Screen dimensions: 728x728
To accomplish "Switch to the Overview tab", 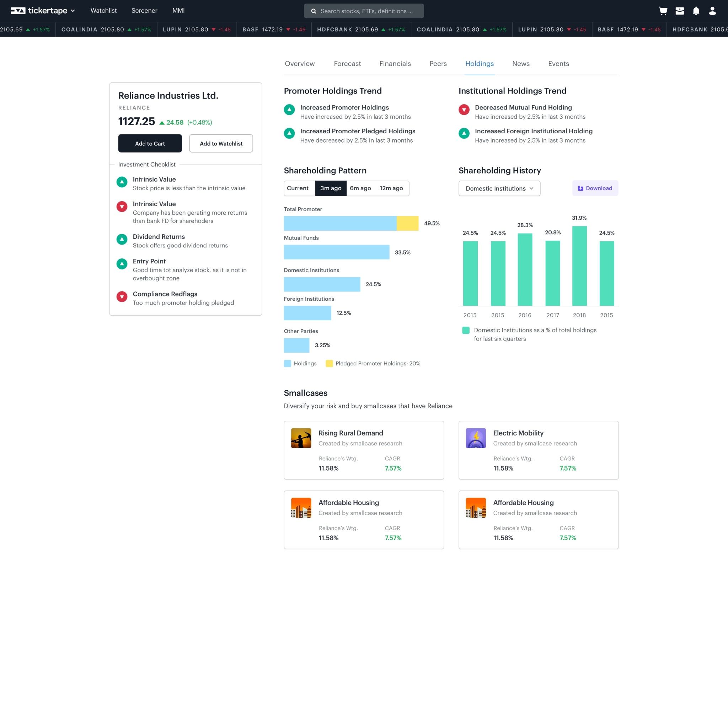I will click(x=300, y=64).
